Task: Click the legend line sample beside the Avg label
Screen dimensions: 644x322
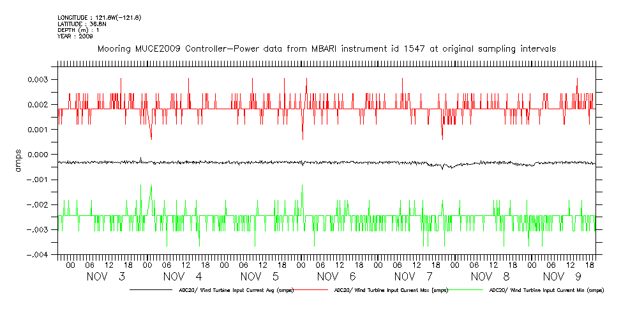Action: (153, 290)
